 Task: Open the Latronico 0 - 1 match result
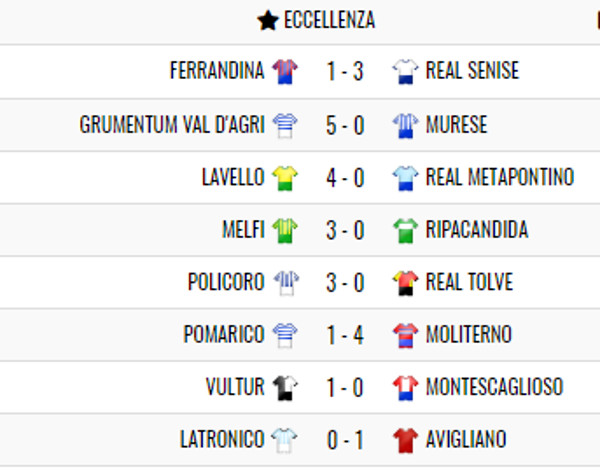click(x=345, y=440)
